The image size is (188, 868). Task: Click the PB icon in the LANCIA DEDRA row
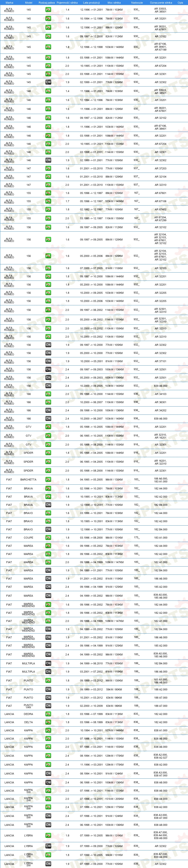click(x=48, y=714)
